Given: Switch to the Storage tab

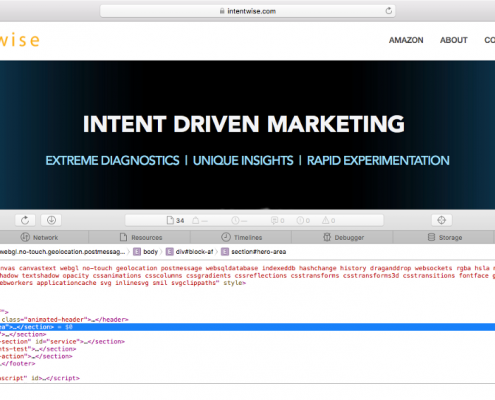Looking at the screenshot, I should (444, 237).
